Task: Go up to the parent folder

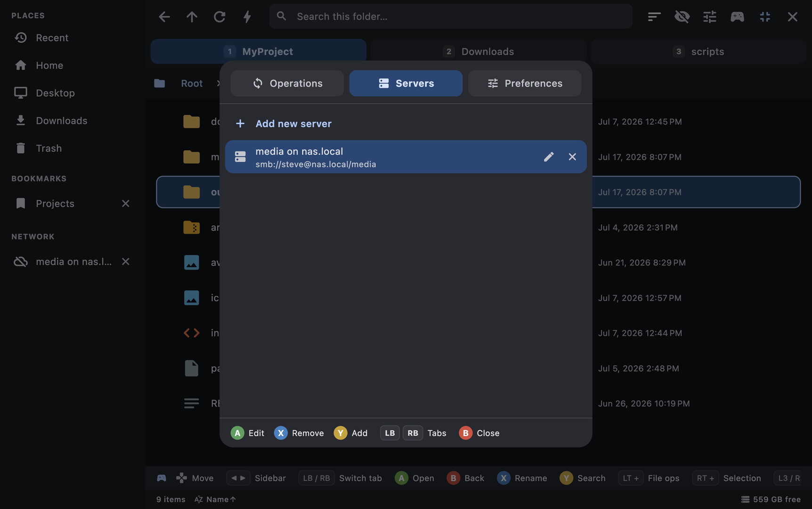Action: tap(192, 16)
